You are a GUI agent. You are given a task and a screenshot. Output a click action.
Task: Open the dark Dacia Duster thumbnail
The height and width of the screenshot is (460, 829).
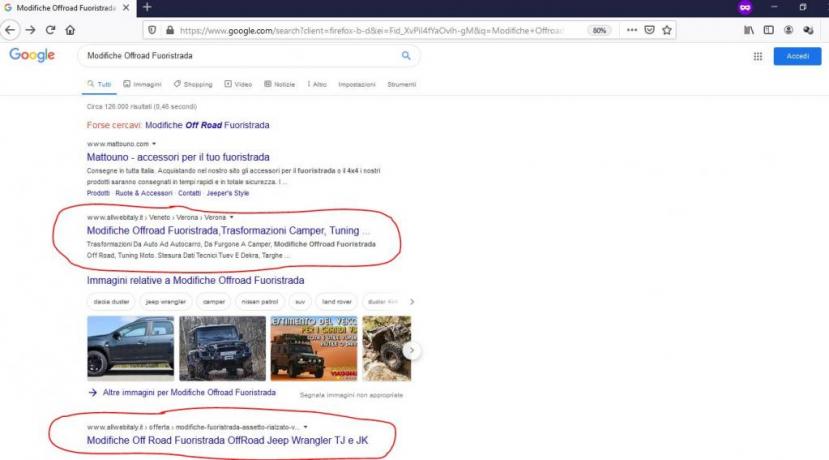click(131, 348)
